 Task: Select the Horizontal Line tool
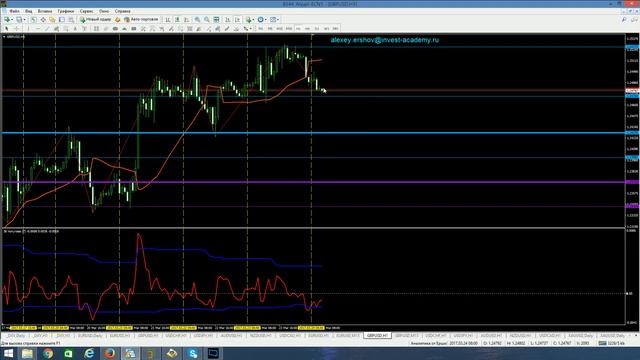(x=38, y=29)
